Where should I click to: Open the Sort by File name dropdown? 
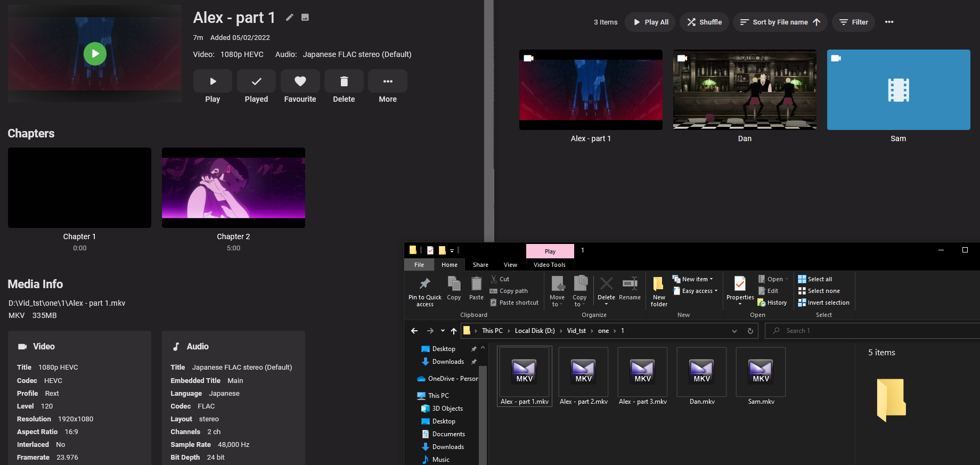pos(780,22)
